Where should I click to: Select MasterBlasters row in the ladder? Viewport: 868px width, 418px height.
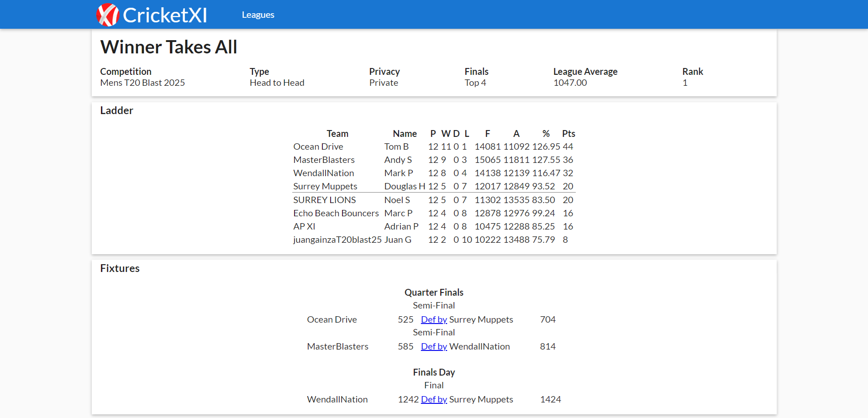[x=324, y=160]
